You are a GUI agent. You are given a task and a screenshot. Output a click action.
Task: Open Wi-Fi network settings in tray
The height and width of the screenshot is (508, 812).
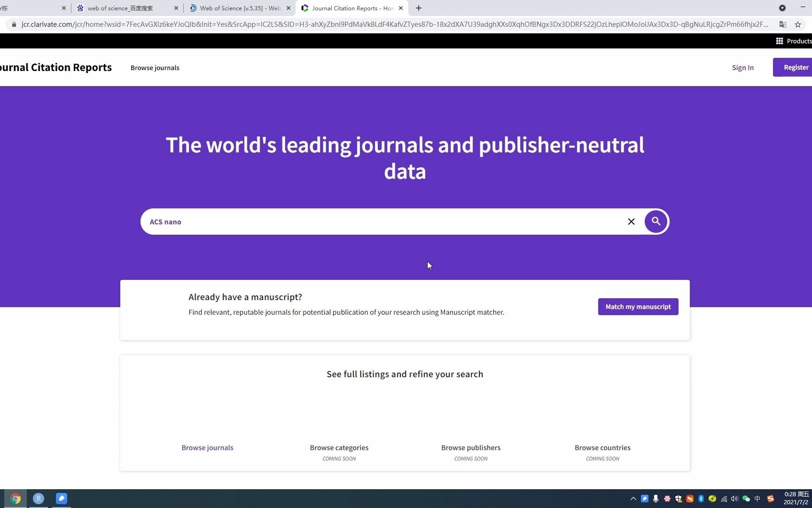(x=724, y=499)
